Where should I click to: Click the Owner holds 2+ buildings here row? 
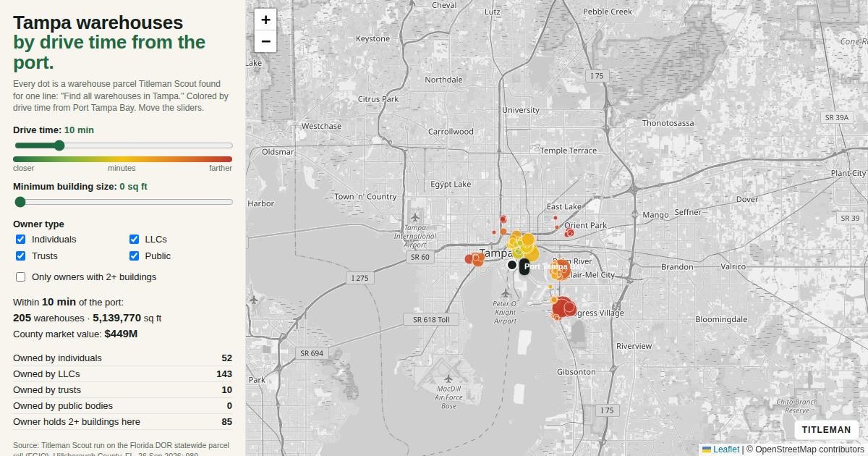(x=123, y=422)
